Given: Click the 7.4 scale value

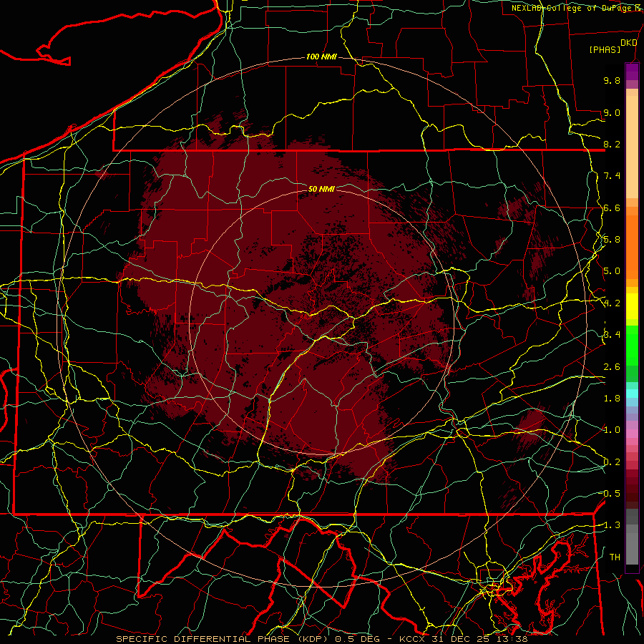Looking at the screenshot, I should [x=612, y=176].
